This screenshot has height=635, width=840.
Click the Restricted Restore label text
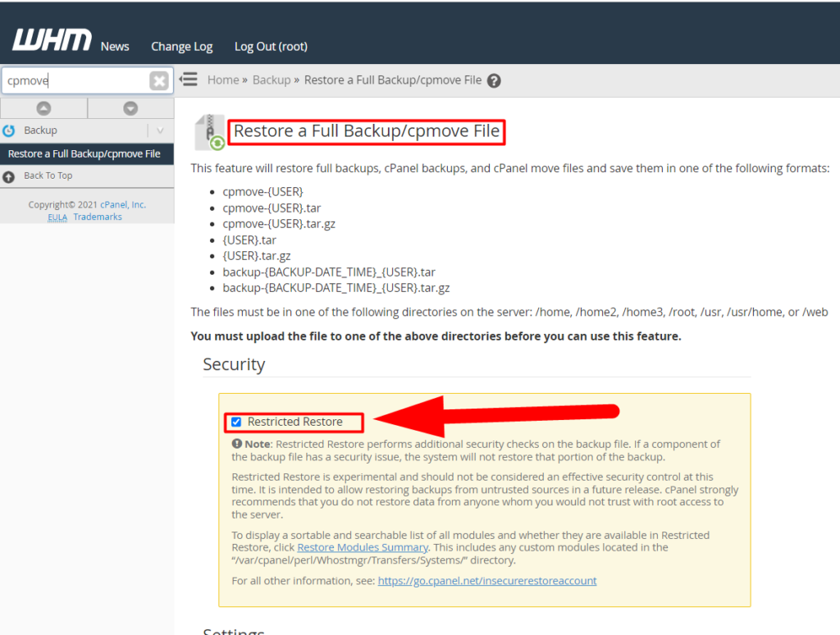(x=294, y=423)
